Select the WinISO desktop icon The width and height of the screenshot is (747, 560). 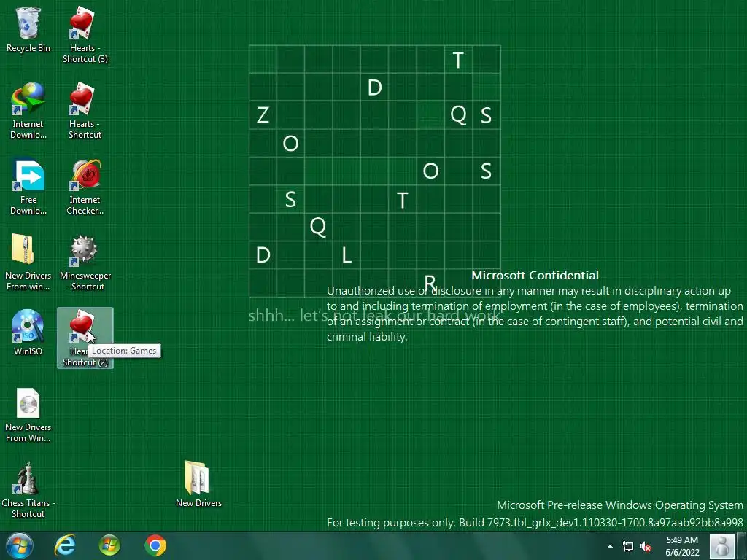(x=28, y=332)
